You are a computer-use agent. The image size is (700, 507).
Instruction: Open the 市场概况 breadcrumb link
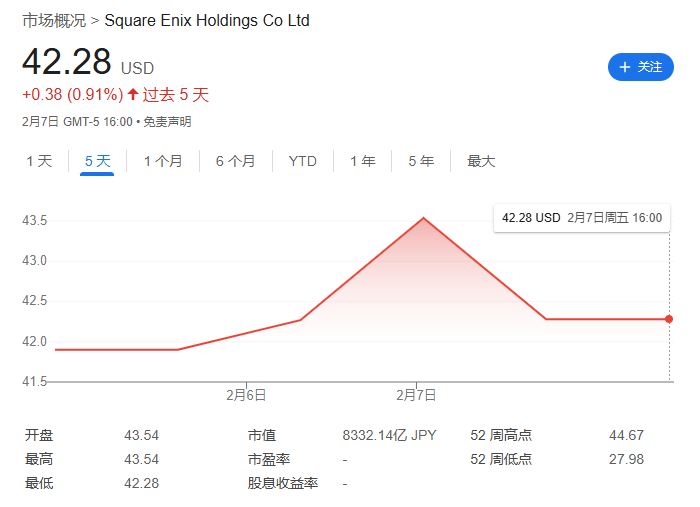point(54,21)
